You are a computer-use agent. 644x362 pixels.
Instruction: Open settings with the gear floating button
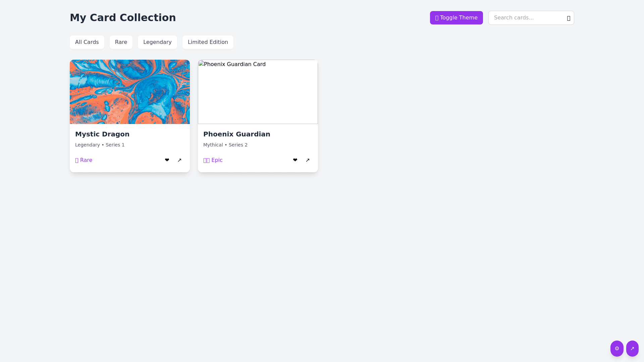click(x=617, y=349)
